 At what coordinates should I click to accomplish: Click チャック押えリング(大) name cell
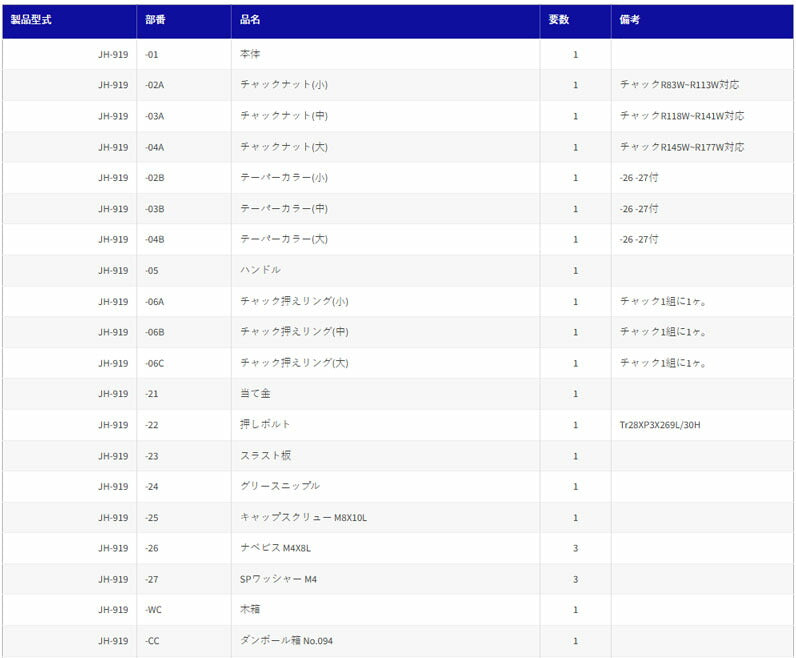click(385, 364)
